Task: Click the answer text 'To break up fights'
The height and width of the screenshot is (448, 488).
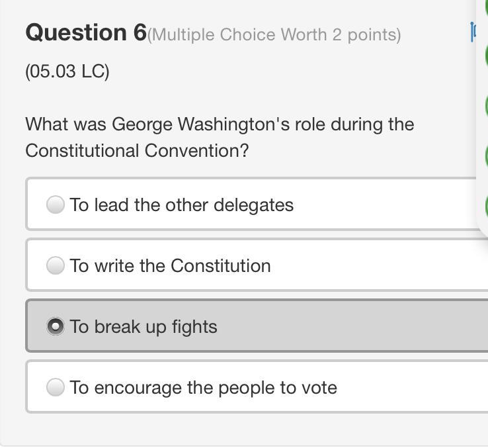Action: (143, 326)
